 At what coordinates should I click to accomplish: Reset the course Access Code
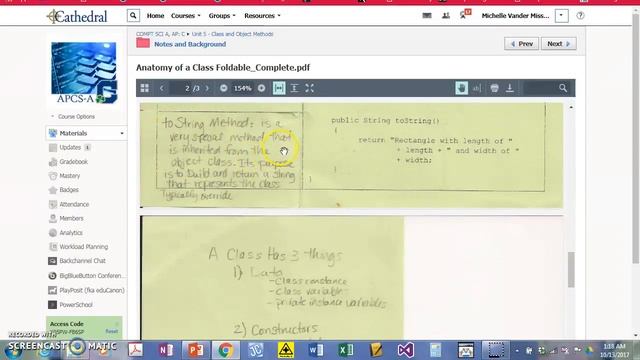(111, 331)
